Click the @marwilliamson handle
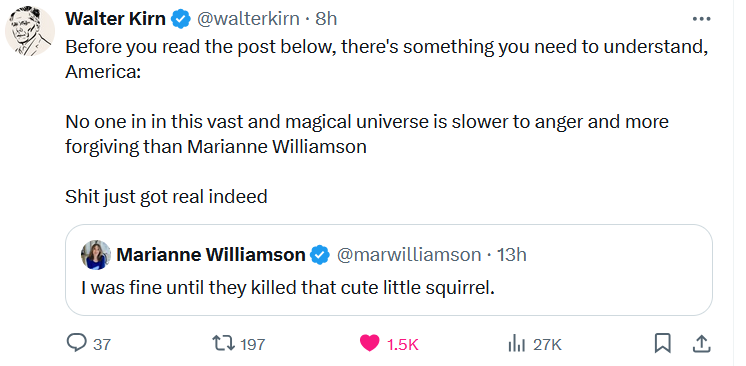The image size is (746, 366). (409, 255)
